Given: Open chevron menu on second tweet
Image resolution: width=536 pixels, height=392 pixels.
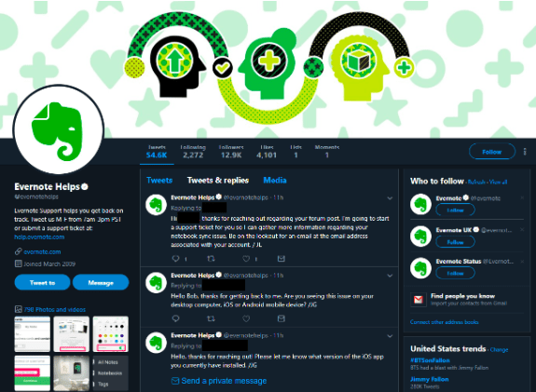Looking at the screenshot, I should tap(390, 276).
